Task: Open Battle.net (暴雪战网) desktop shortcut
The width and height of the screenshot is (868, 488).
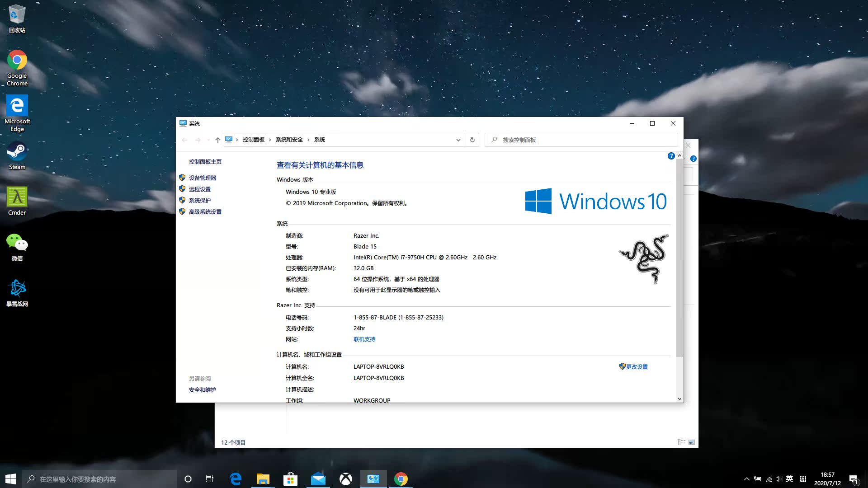Action: click(17, 293)
